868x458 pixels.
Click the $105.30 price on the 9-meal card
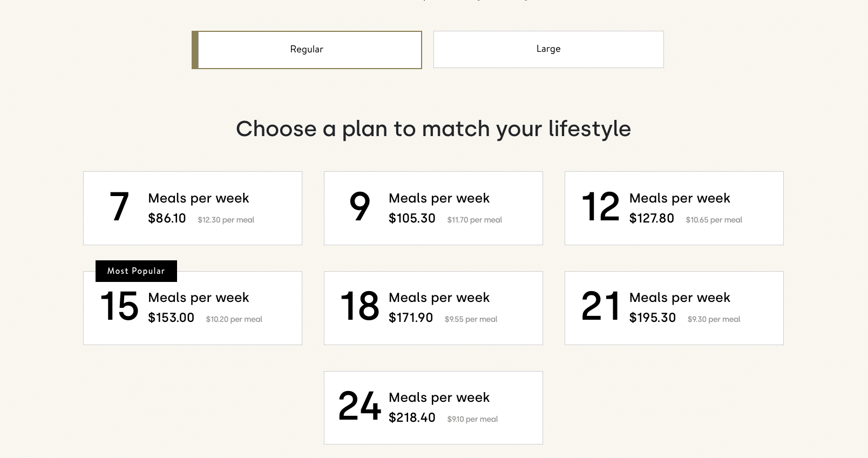pyautogui.click(x=412, y=218)
